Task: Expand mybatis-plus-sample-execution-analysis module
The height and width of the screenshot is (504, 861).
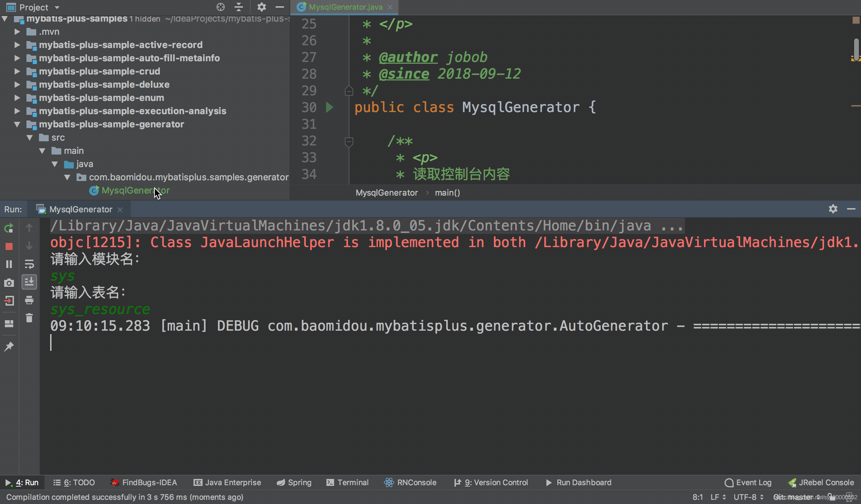Action: tap(17, 111)
